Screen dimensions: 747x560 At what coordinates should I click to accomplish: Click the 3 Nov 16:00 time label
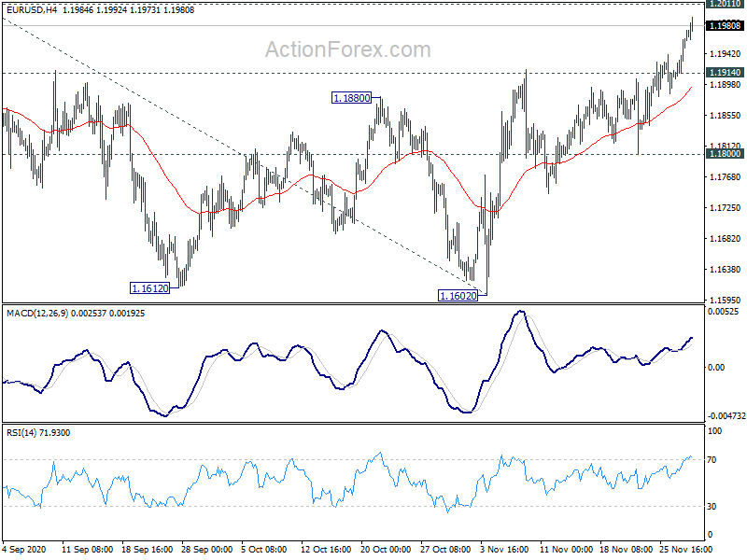[x=504, y=549]
